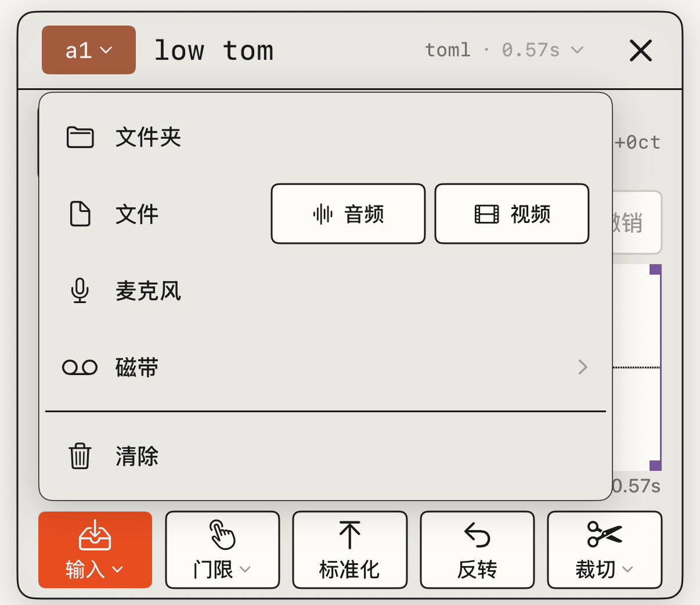Open the 磁带 tape submenu
This screenshot has width=700, height=605.
[326, 368]
